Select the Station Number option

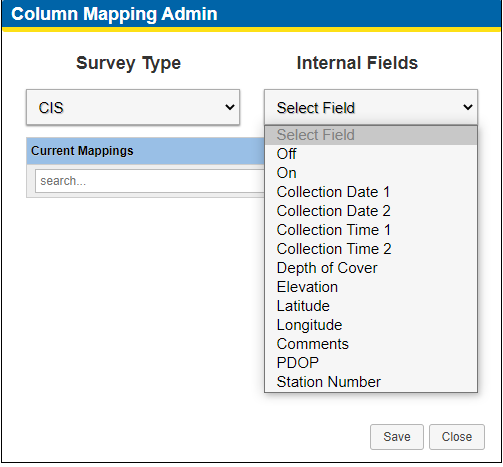click(x=371, y=382)
